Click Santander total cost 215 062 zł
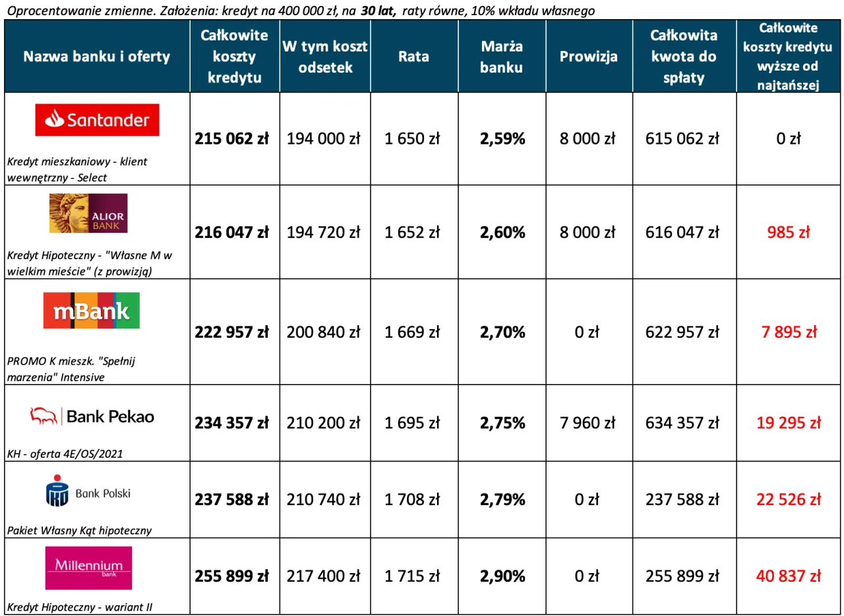The width and height of the screenshot is (844, 616). coord(231,139)
